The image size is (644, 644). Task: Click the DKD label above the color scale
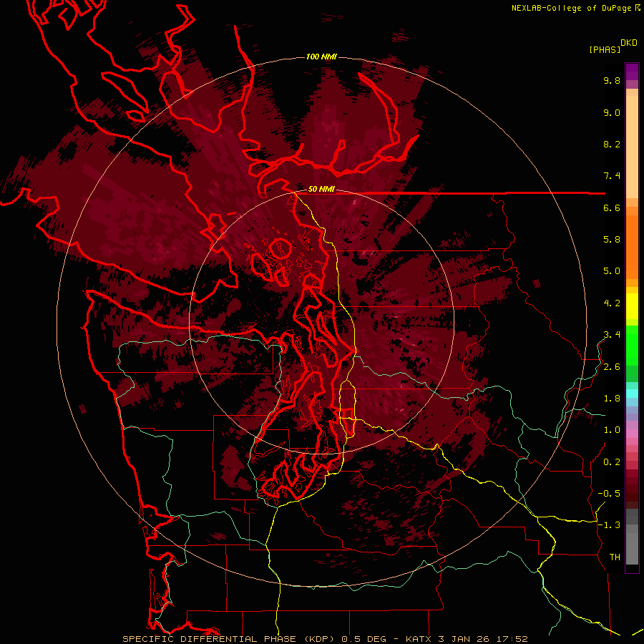point(629,43)
